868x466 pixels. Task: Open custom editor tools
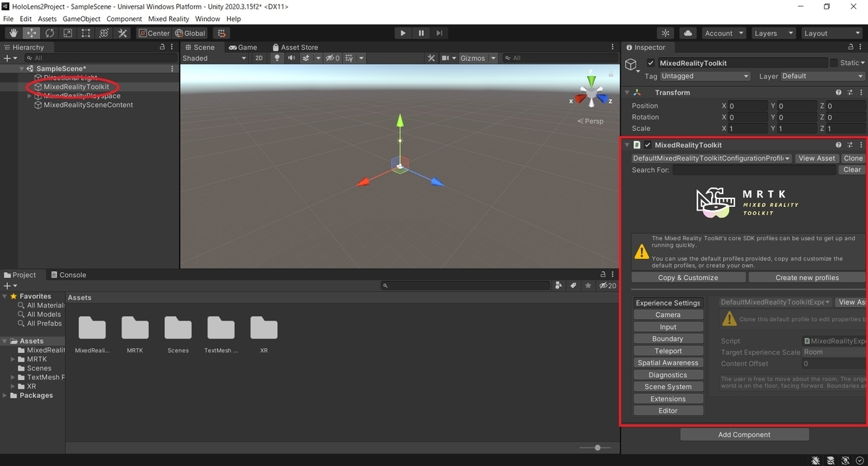click(x=122, y=33)
